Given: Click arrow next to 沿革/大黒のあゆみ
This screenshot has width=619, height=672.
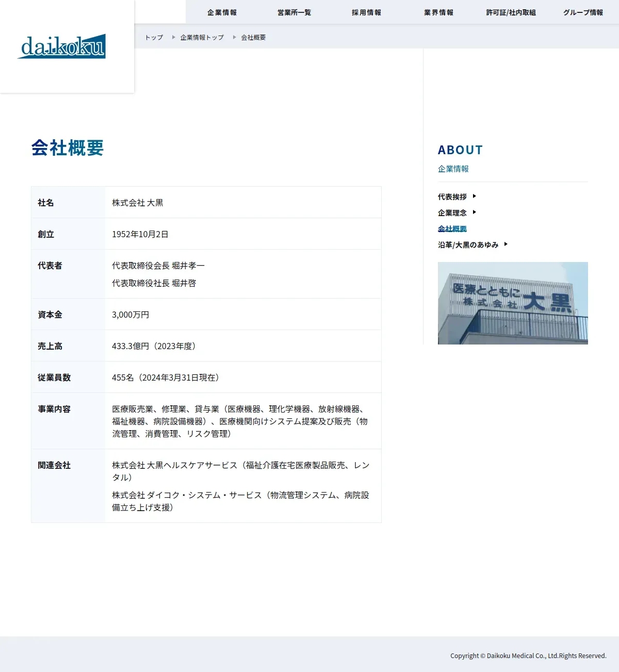Looking at the screenshot, I should [x=506, y=244].
